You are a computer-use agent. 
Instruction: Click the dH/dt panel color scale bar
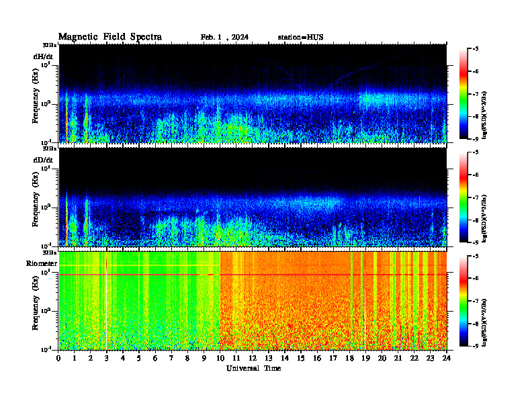click(x=463, y=94)
